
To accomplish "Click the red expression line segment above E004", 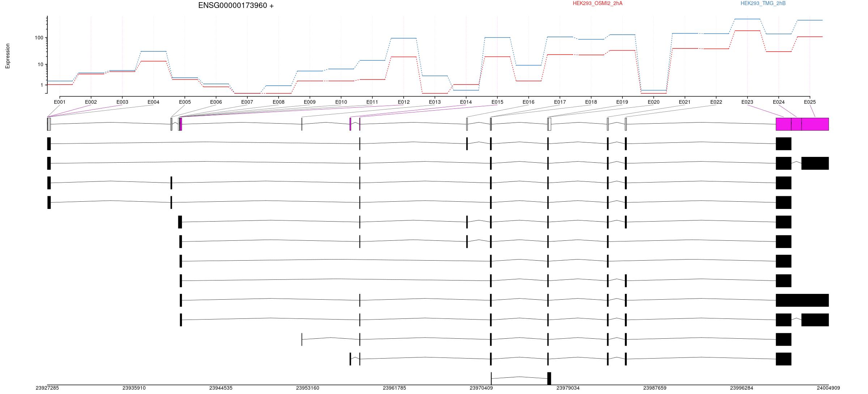I will [x=153, y=61].
